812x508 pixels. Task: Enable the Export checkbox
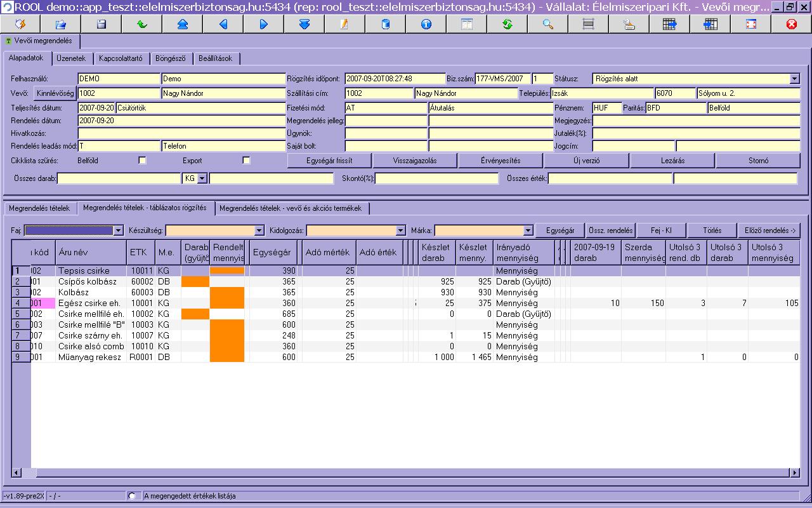coord(246,161)
